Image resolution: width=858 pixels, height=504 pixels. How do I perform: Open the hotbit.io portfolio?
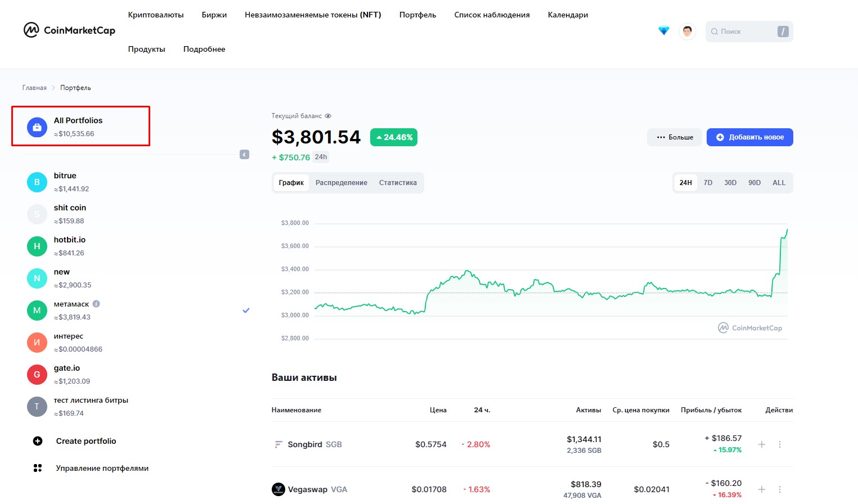coord(138,246)
